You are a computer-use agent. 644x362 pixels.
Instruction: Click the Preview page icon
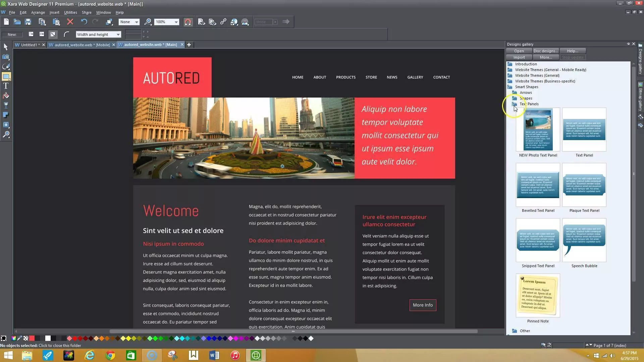click(x=201, y=22)
